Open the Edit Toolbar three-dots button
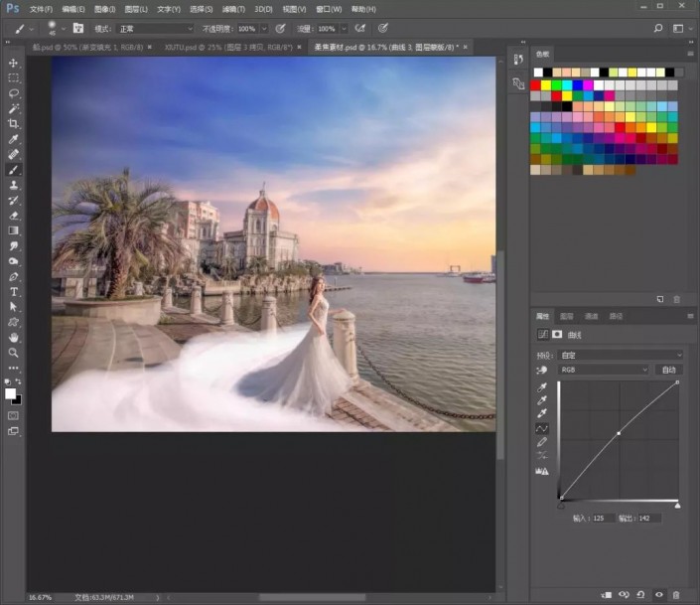The height and width of the screenshot is (605, 700). 13,369
